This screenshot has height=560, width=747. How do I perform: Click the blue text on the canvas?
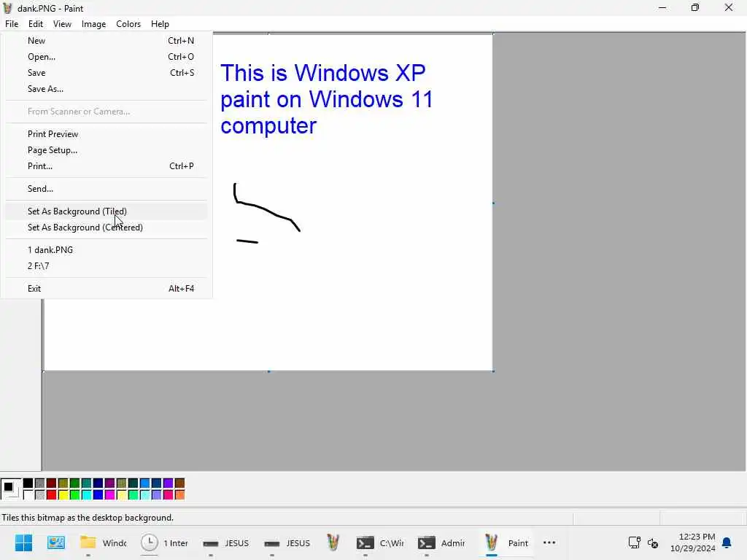coord(326,99)
